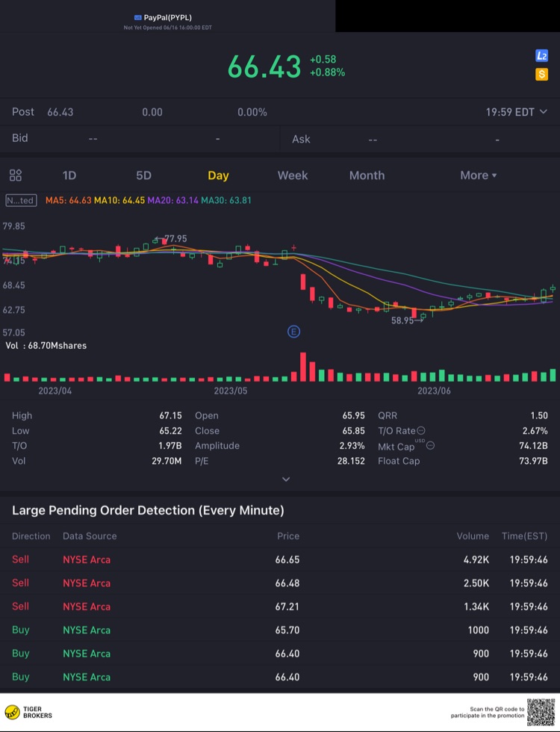Tap the QRR 1.50 value

(539, 415)
